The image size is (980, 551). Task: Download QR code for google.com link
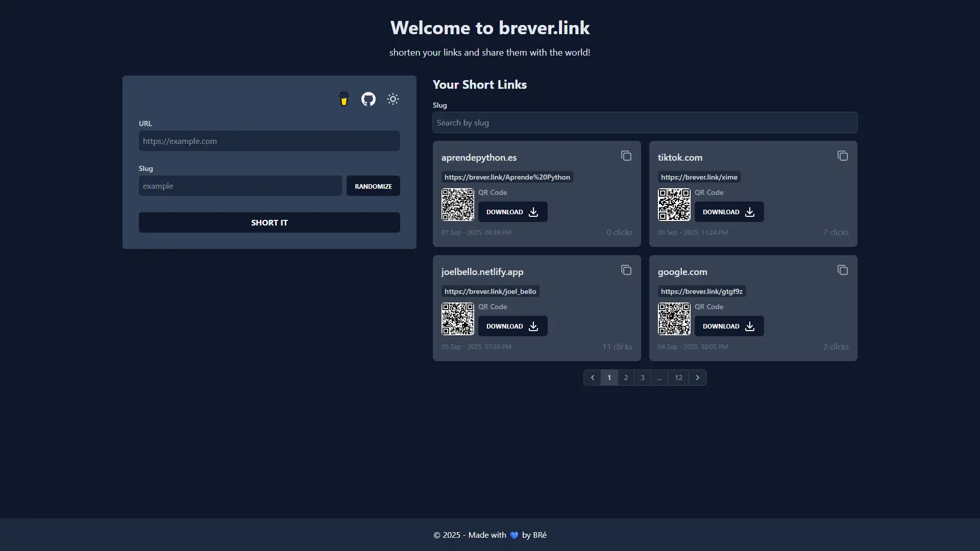[729, 326]
